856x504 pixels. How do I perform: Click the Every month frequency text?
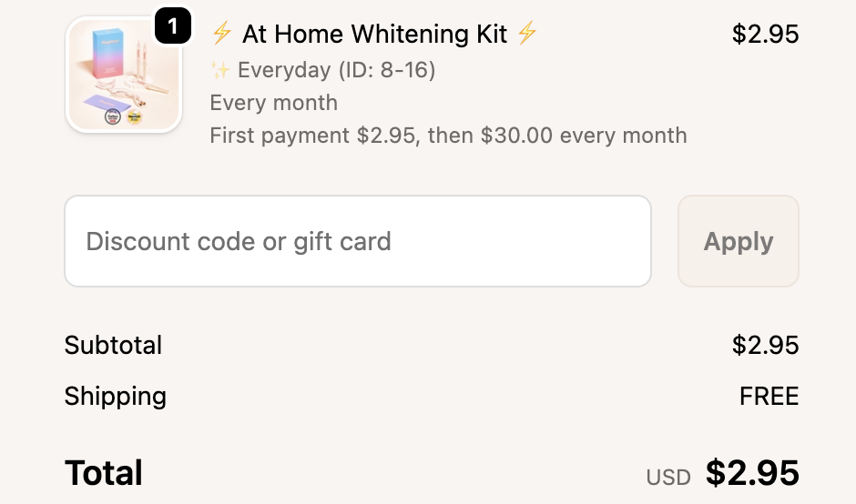click(273, 103)
